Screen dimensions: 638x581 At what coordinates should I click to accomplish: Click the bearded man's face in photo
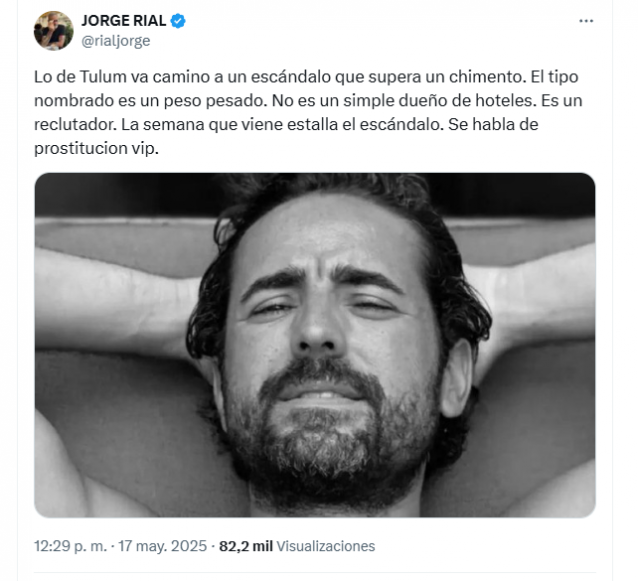click(326, 350)
